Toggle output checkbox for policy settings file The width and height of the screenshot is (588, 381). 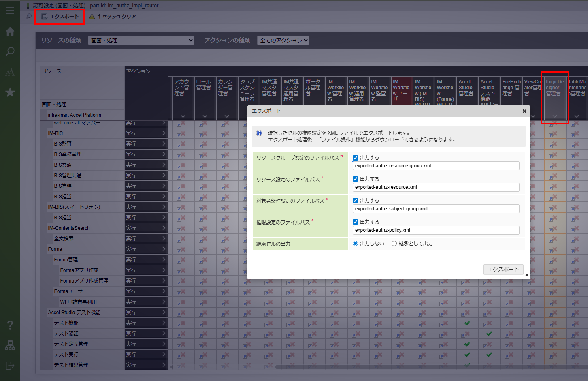point(355,222)
